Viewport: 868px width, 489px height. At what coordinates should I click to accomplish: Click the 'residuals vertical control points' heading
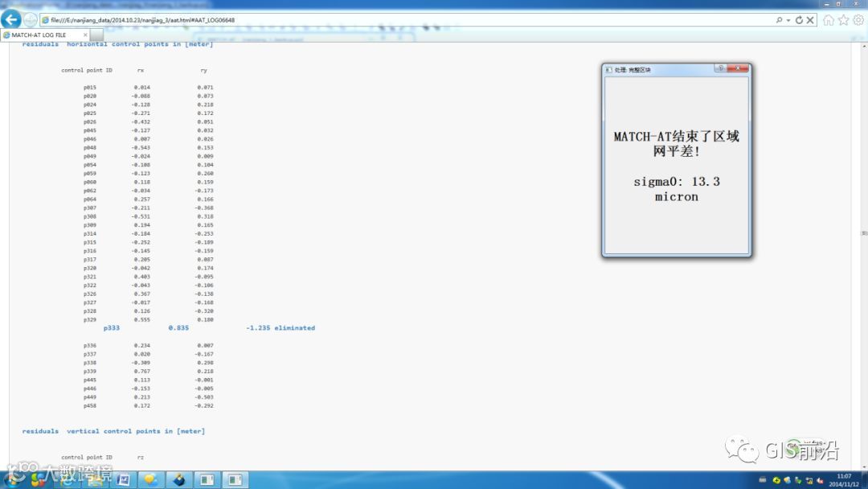pyautogui.click(x=113, y=431)
